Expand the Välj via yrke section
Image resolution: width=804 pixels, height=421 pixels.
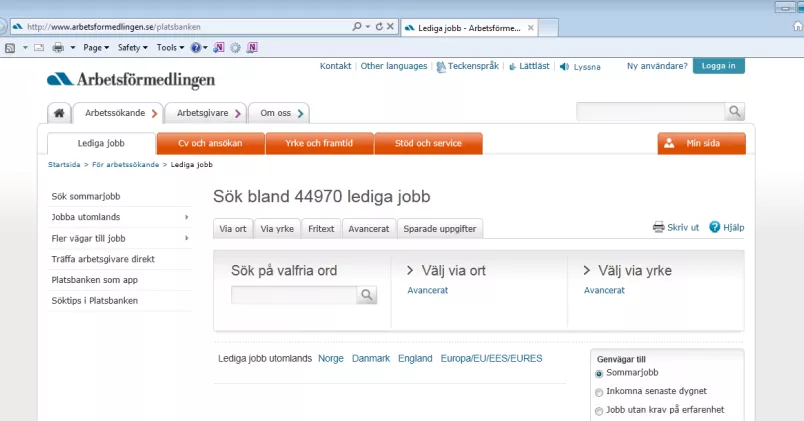point(627,270)
